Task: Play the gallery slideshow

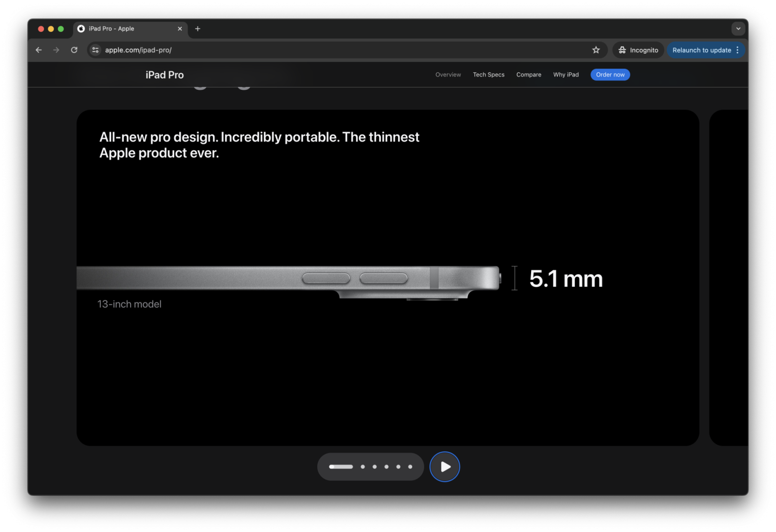Action: coord(445,467)
